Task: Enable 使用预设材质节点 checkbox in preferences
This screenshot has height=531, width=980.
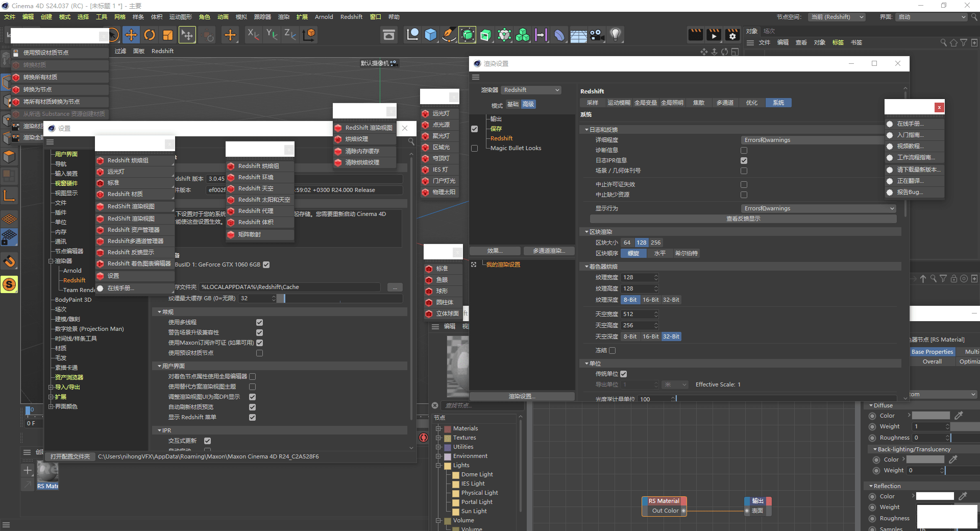Action: pos(259,353)
